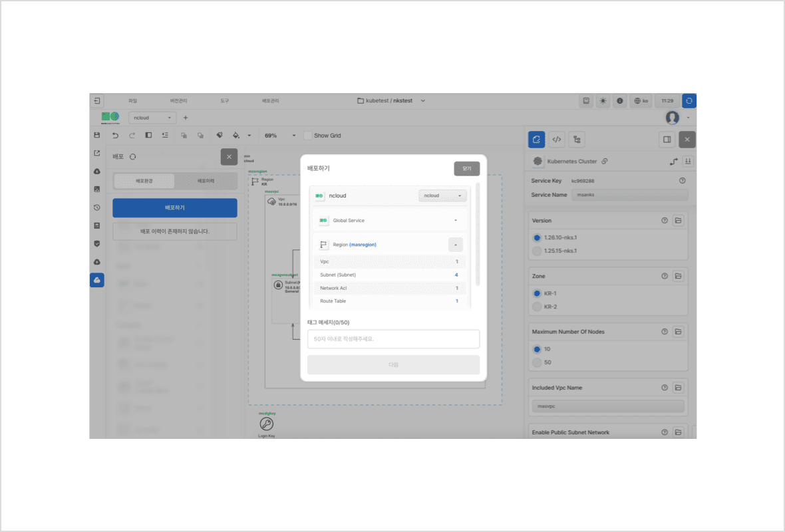Switch to the 배포이력 tab
This screenshot has width=785, height=532.
pos(206,181)
